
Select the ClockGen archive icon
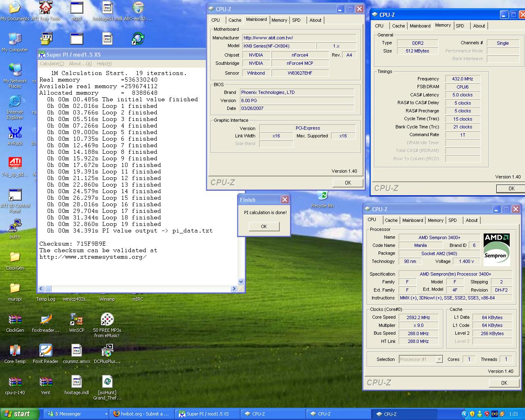tap(15, 323)
